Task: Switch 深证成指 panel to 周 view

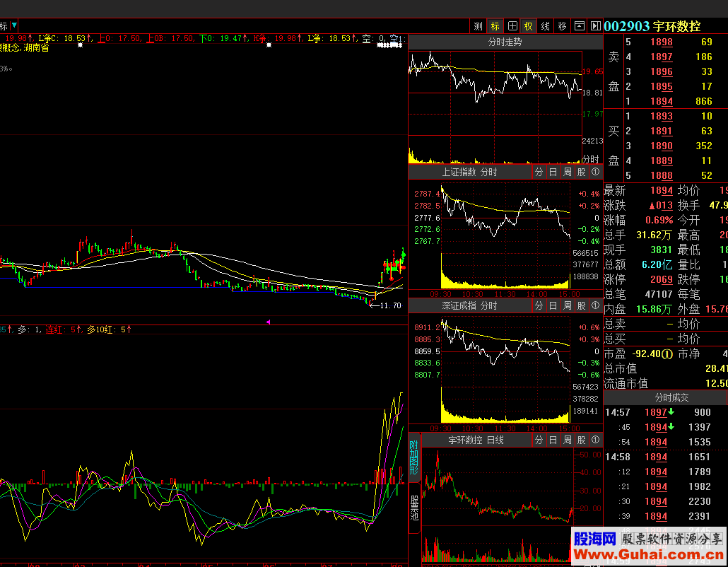Action: pos(568,306)
